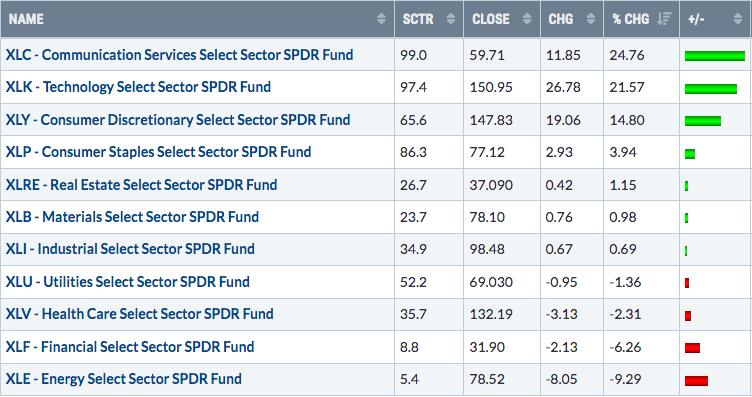The image size is (752, 397).
Task: Open the XLI Industrial Select Sector fund
Action: click(130, 249)
